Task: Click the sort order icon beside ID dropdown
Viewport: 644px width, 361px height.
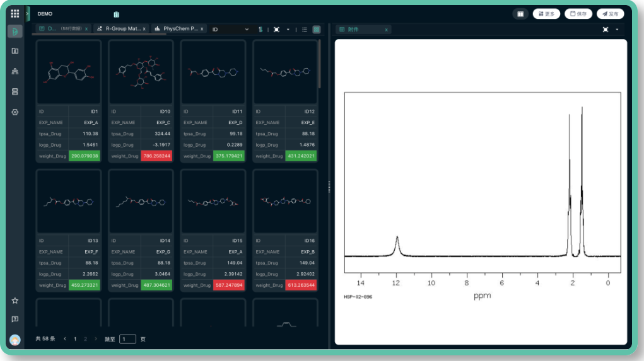Action: tap(261, 29)
